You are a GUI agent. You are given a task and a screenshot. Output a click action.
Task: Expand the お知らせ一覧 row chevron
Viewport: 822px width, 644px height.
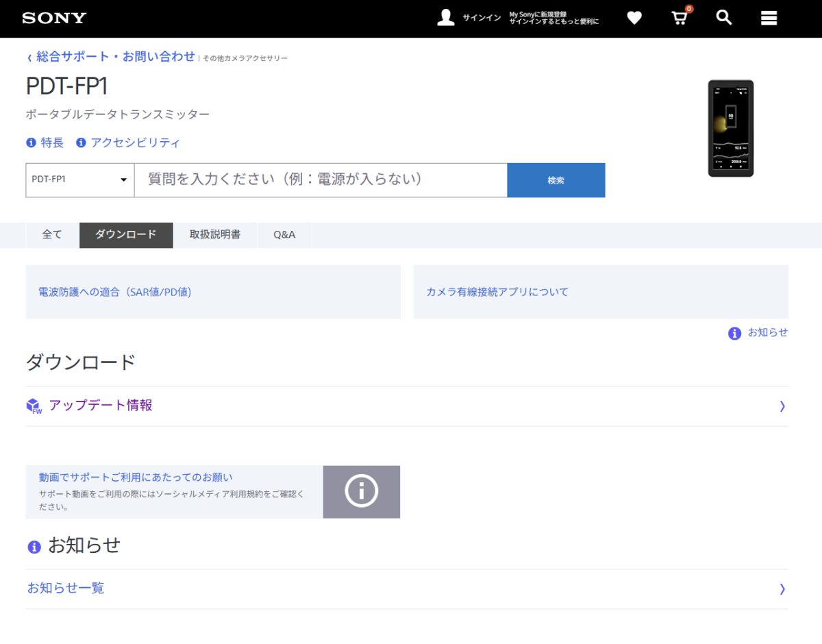point(782,589)
